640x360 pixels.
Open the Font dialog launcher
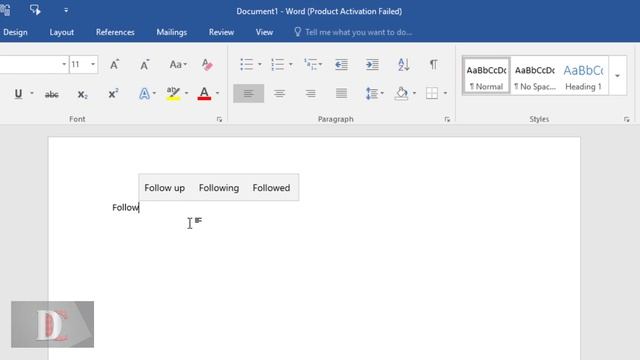[219, 119]
